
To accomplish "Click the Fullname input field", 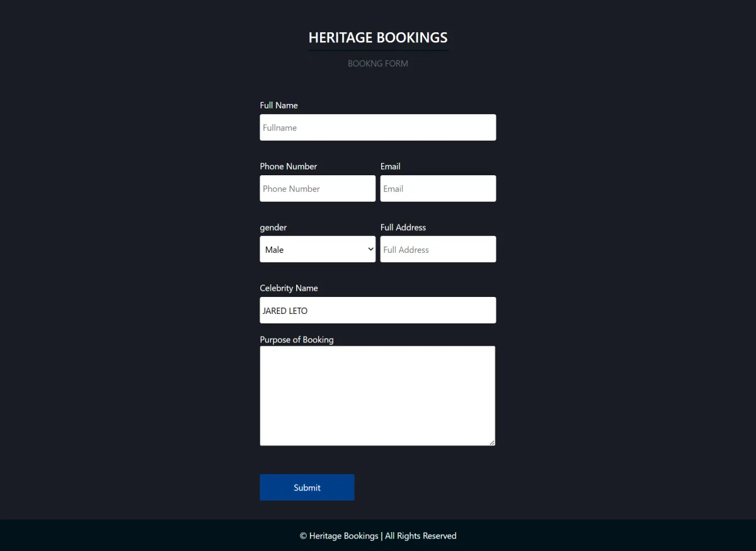I will pos(377,127).
